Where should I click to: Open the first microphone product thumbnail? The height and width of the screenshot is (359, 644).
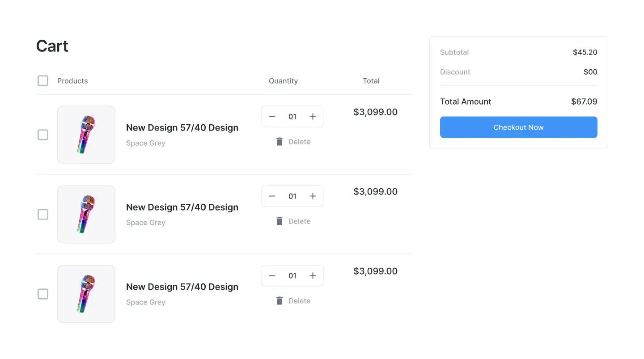pos(86,135)
